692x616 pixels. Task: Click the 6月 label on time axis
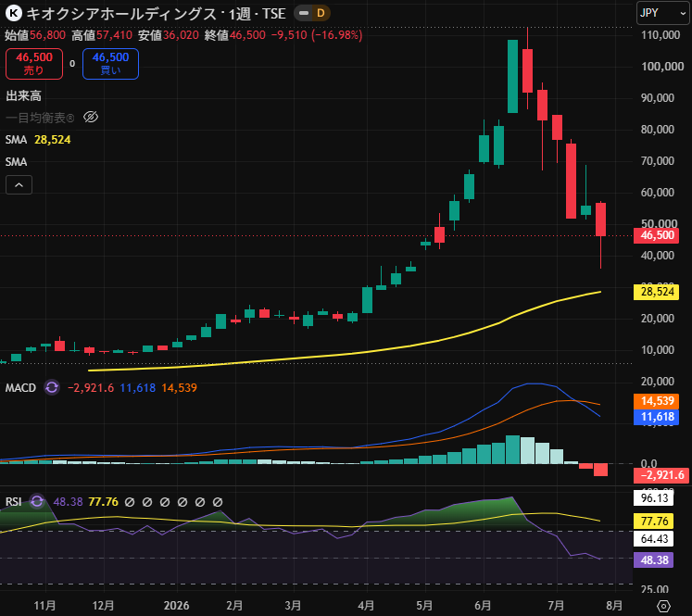pos(483,606)
